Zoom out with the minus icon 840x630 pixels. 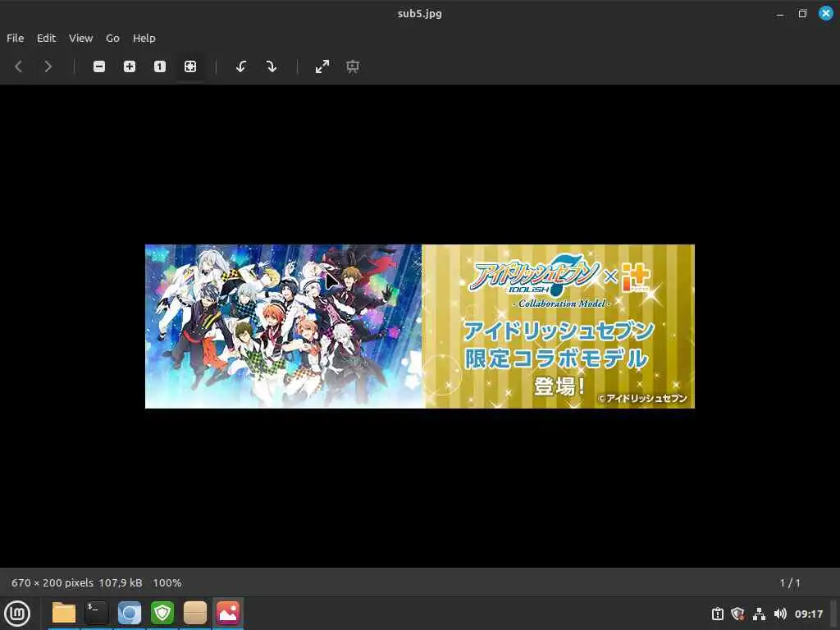tap(99, 66)
